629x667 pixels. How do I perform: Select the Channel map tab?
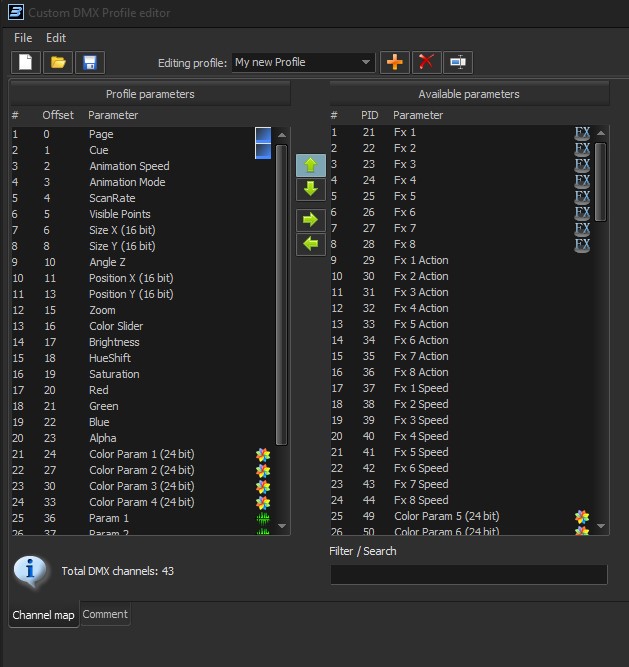coord(43,615)
